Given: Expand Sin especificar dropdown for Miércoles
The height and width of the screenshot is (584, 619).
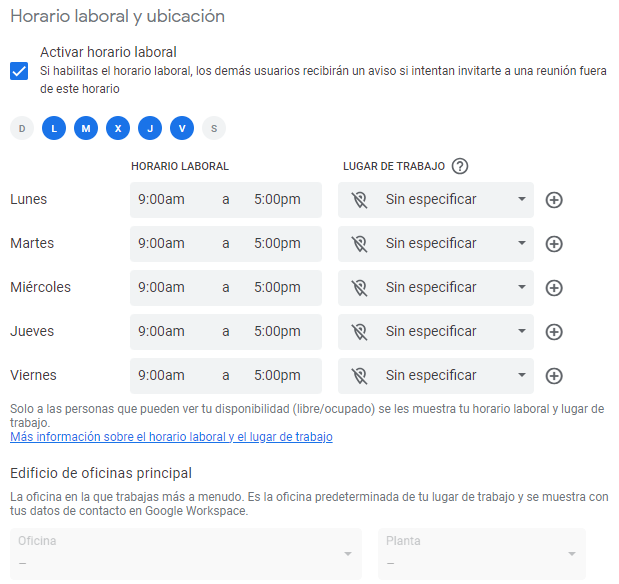Looking at the screenshot, I should [x=436, y=288].
